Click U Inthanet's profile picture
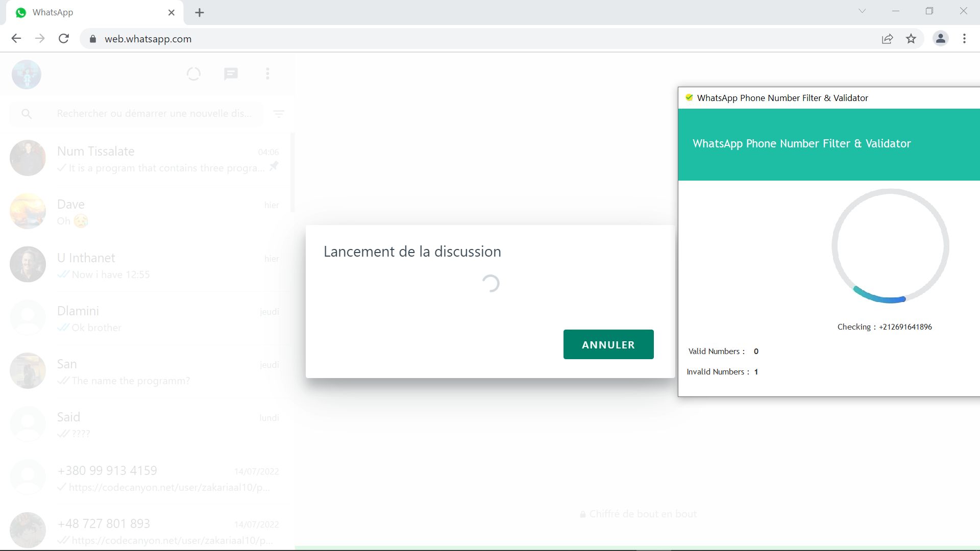The height and width of the screenshot is (551, 980). [28, 264]
